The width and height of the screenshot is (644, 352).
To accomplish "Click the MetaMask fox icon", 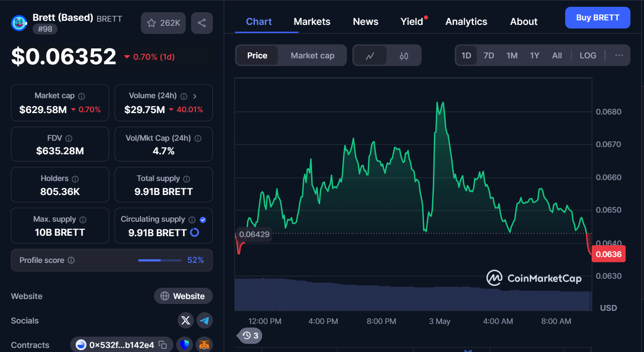I will coord(204,345).
